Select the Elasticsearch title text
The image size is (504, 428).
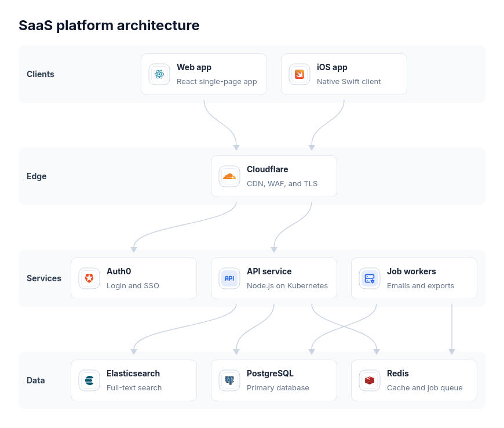tap(133, 373)
